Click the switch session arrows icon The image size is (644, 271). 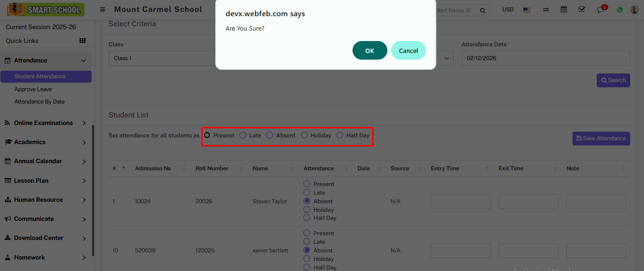(x=546, y=10)
